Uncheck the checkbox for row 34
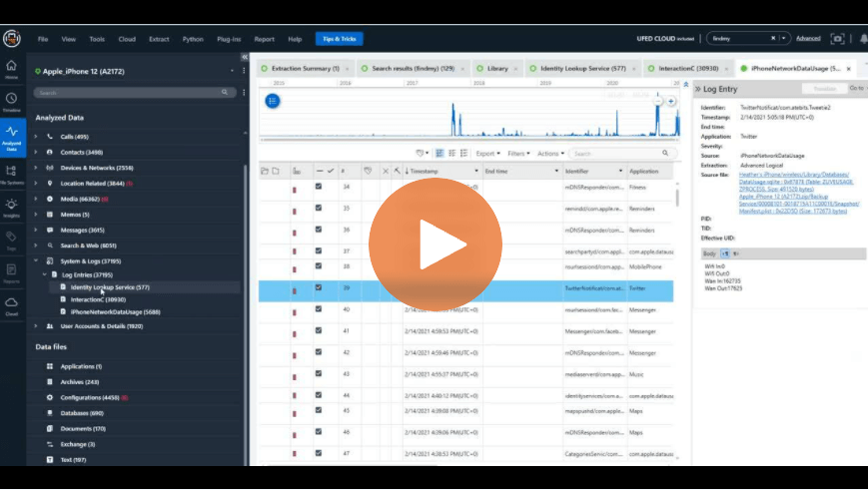This screenshot has width=868, height=490. tap(319, 187)
